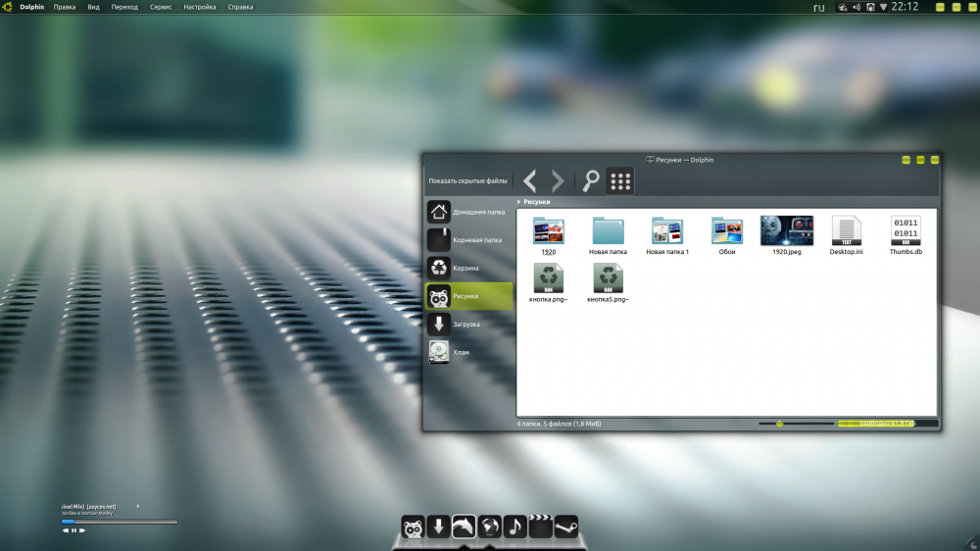The image size is (980, 551).
Task: Open the notifications tray icon
Action: (x=870, y=8)
